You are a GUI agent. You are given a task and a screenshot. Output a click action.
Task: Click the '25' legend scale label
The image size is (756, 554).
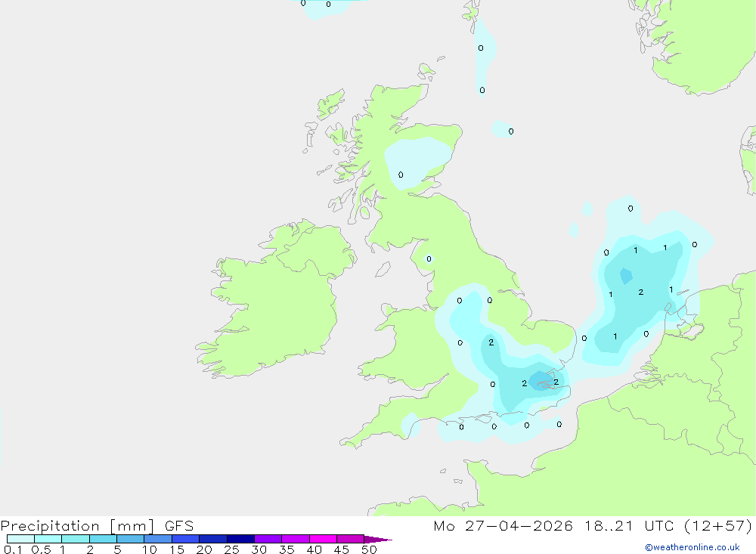pos(231,549)
